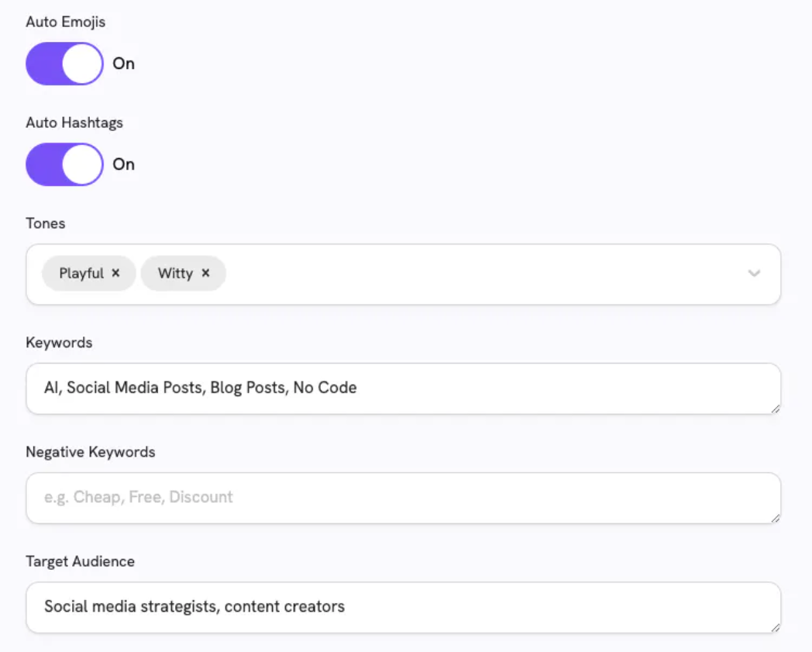Viewport: 812px width, 652px height.
Task: Click the Negative Keywords field label
Action: coord(91,452)
